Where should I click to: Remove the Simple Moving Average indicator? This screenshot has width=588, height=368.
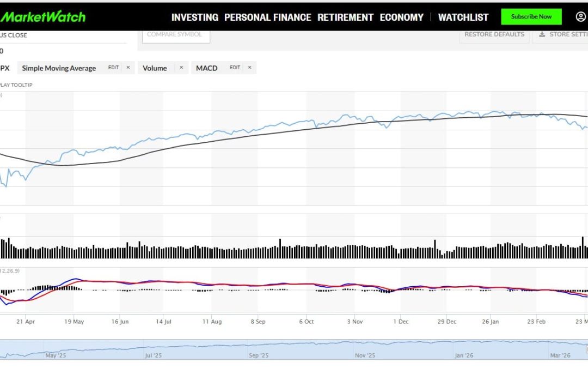pyautogui.click(x=127, y=68)
